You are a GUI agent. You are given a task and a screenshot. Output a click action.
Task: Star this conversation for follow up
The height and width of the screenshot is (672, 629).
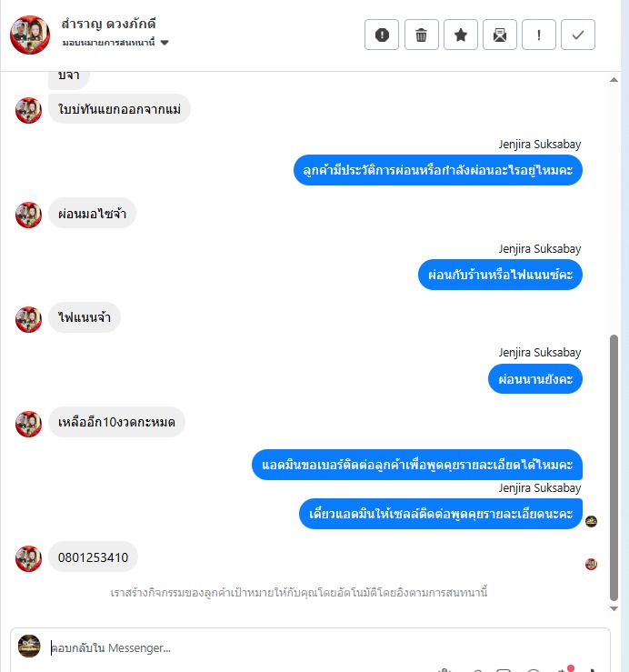[461, 35]
